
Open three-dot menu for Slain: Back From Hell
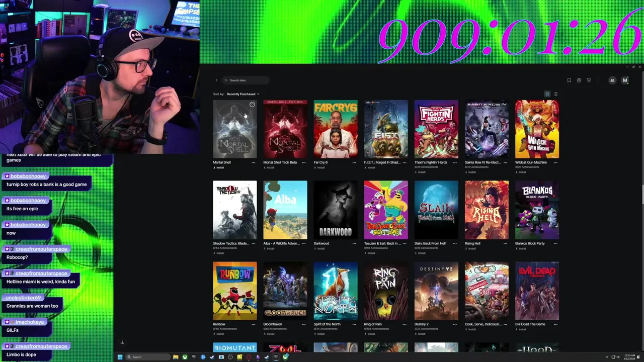(455, 243)
